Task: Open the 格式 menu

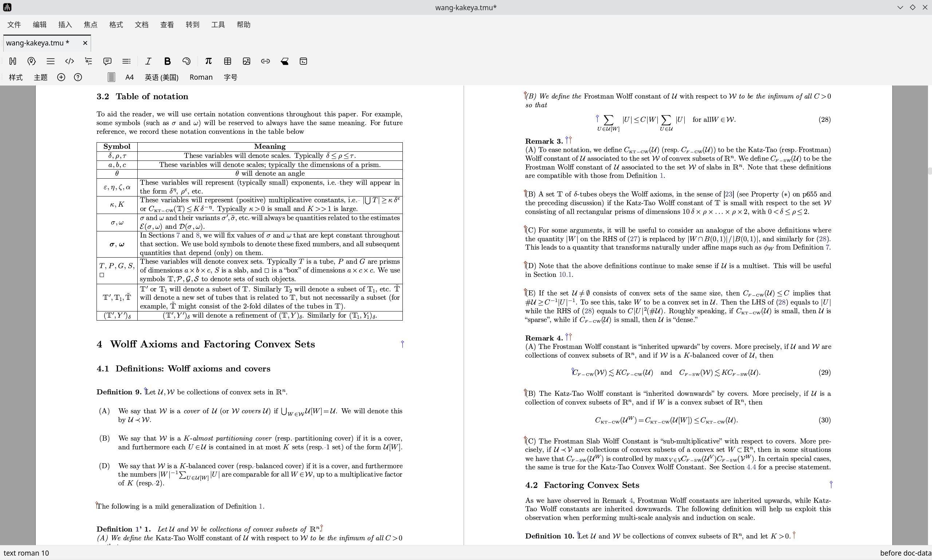Action: pos(116,24)
